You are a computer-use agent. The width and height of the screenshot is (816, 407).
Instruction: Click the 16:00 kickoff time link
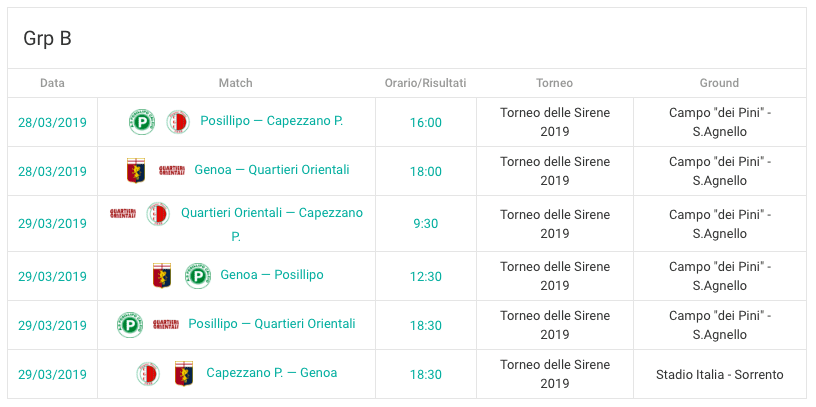pos(425,123)
